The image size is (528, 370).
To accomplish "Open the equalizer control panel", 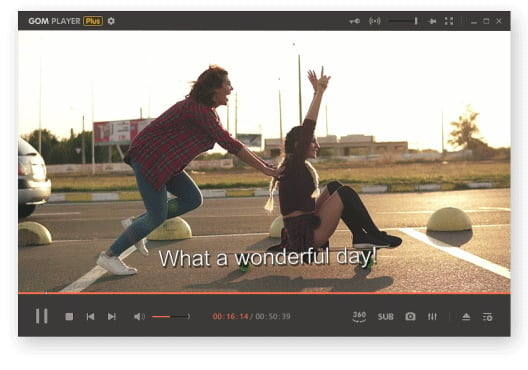I will point(432,316).
